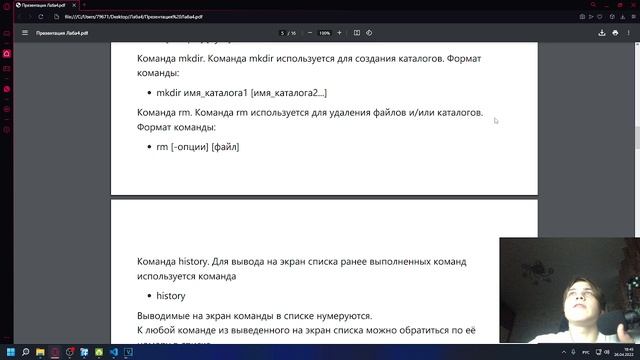Open the PDF viewer sidebar hamburger menu
Screen dimensions: 640x360
coord(25,33)
